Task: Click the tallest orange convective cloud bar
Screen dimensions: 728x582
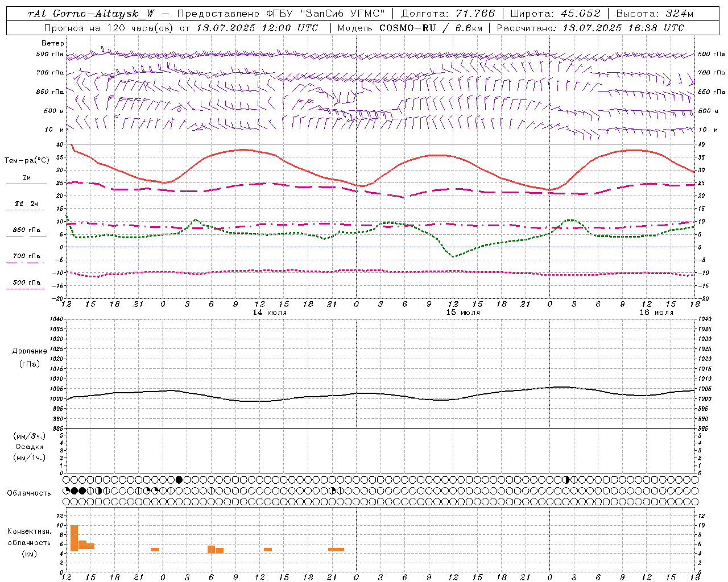Action: coord(74,538)
